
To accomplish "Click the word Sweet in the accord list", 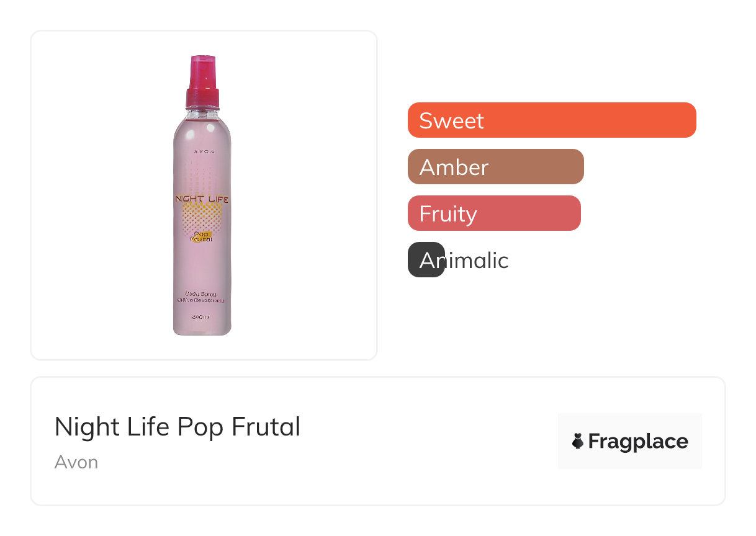I will (451, 120).
